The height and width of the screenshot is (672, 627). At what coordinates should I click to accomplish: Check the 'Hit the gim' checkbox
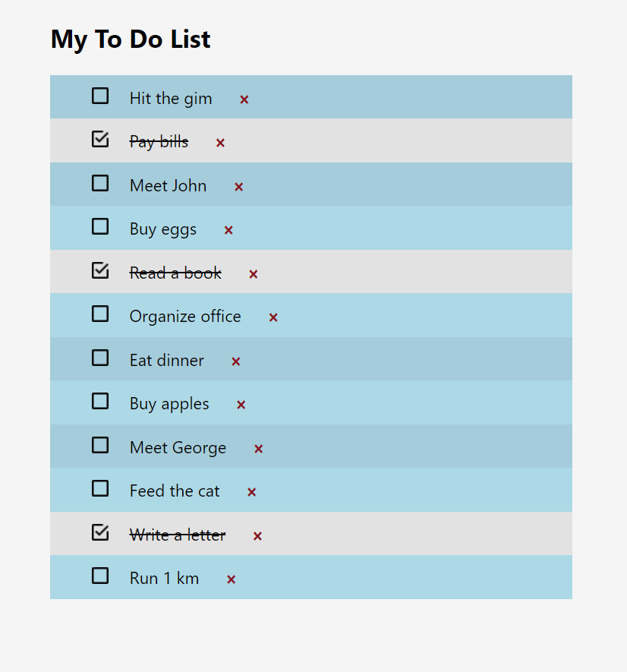pos(100,96)
